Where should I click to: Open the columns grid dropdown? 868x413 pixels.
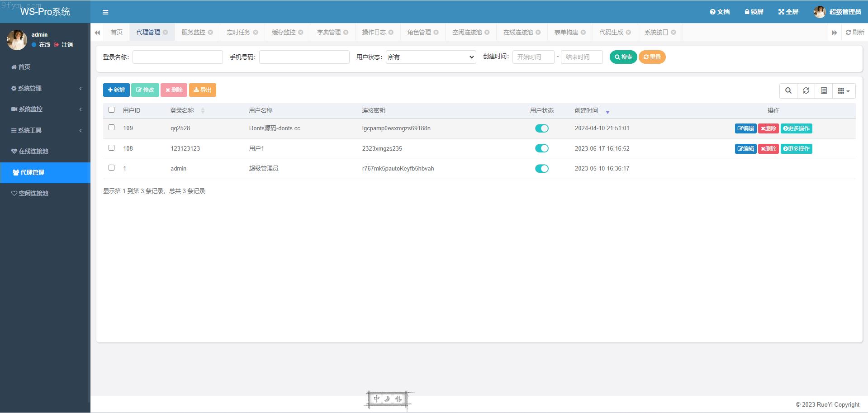(x=844, y=91)
